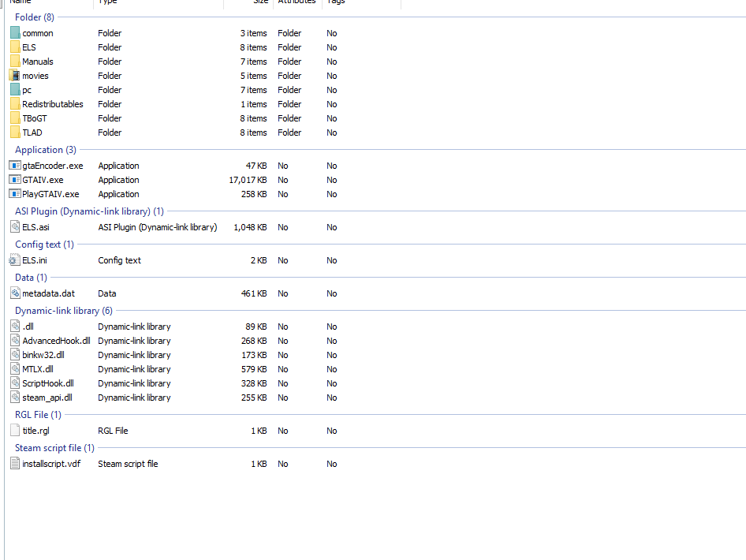Click the RGL File type cell
746x560 pixels.
tap(114, 431)
